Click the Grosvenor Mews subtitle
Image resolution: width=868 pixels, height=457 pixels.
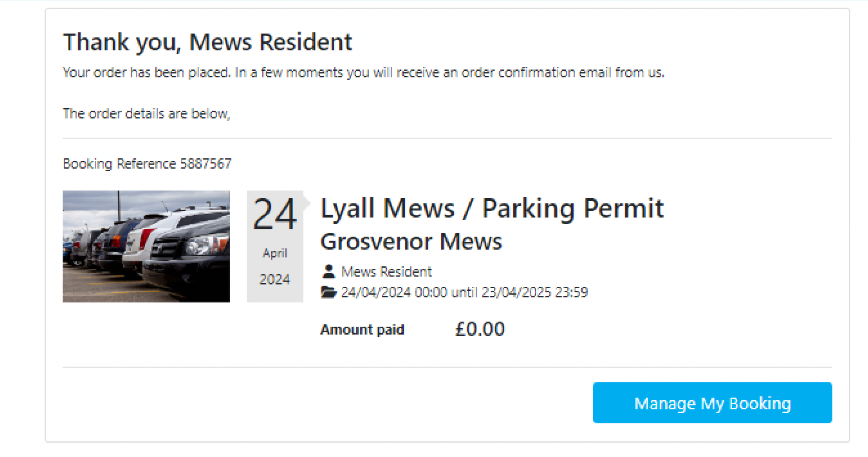click(411, 242)
